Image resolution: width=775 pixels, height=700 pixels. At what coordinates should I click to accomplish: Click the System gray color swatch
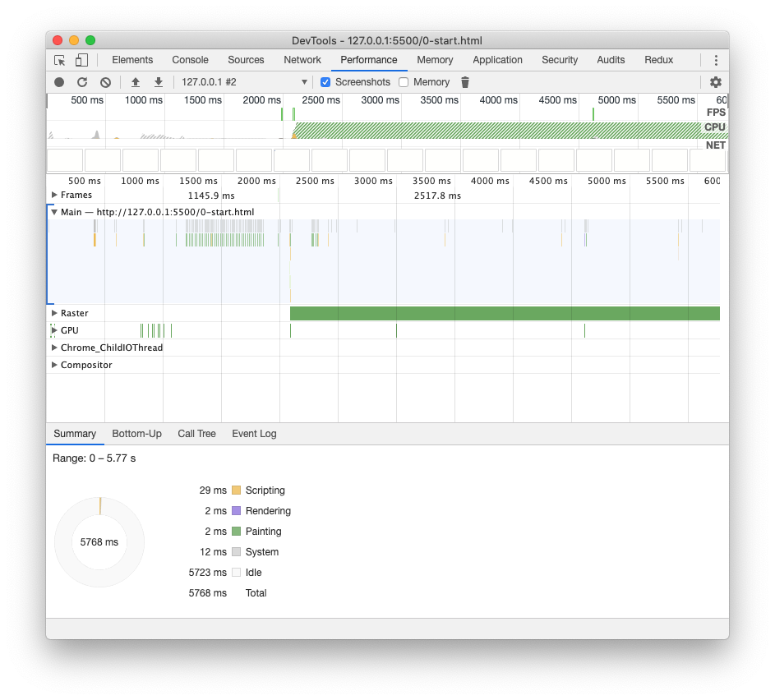pos(236,552)
